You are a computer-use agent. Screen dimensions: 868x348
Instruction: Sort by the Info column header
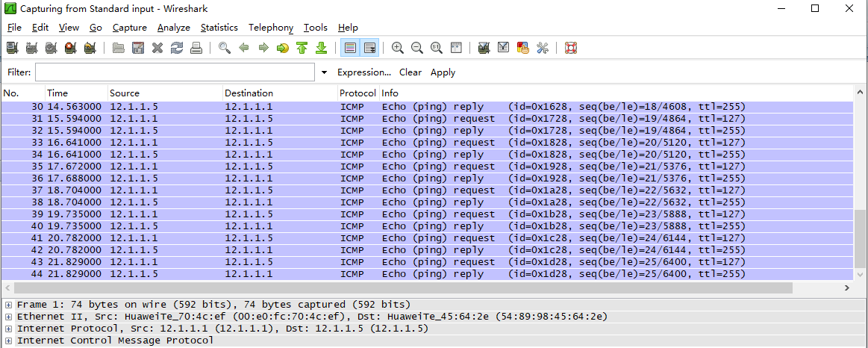tap(616, 93)
